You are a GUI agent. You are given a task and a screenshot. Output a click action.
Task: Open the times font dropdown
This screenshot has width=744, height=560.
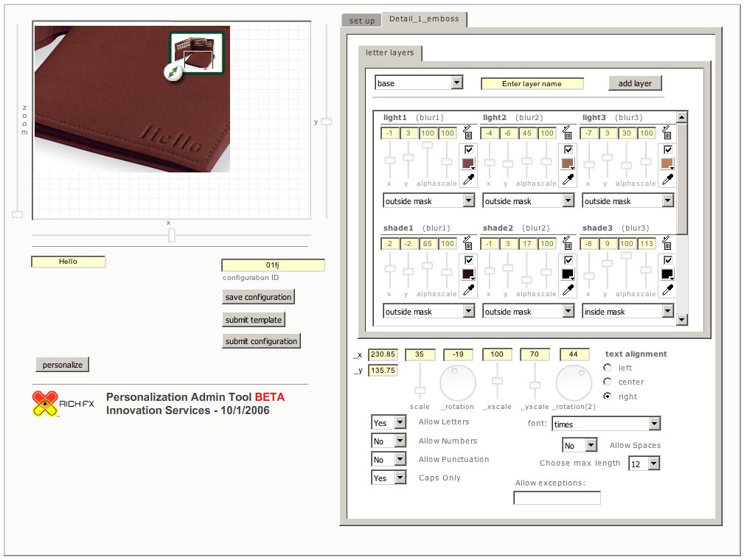pyautogui.click(x=606, y=424)
